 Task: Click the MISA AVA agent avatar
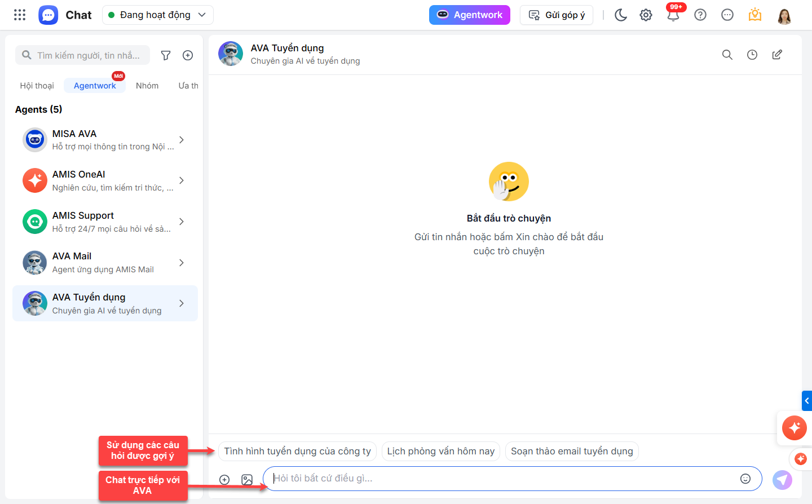point(35,140)
